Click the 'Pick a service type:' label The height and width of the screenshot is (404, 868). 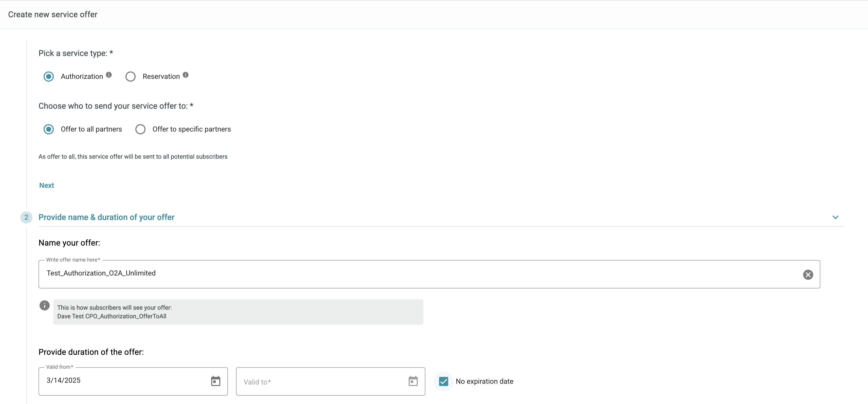click(76, 53)
